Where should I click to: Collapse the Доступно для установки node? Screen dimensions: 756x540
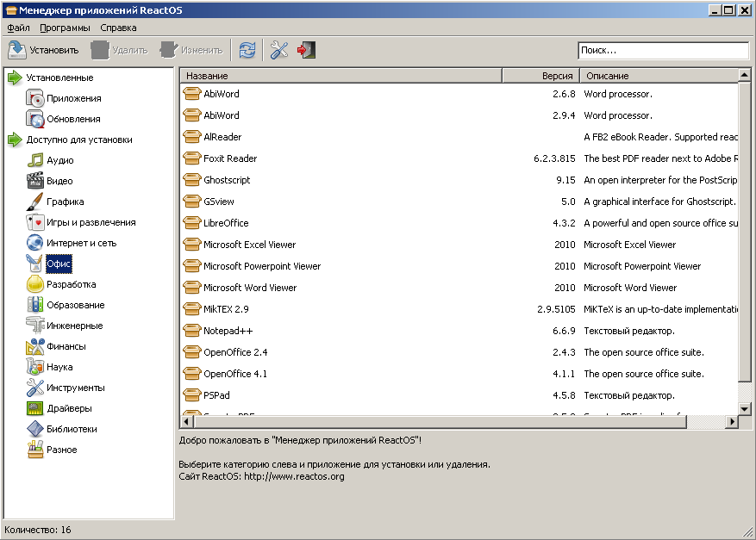[15, 140]
